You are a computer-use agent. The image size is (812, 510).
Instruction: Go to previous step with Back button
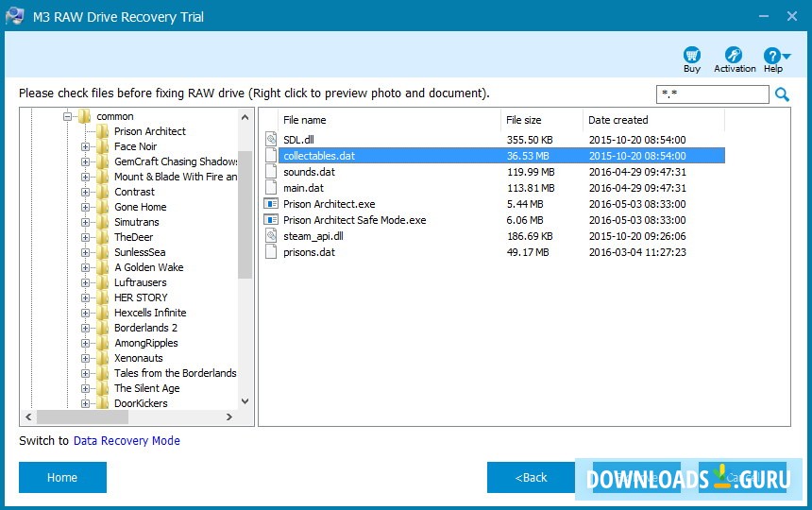tap(531, 477)
